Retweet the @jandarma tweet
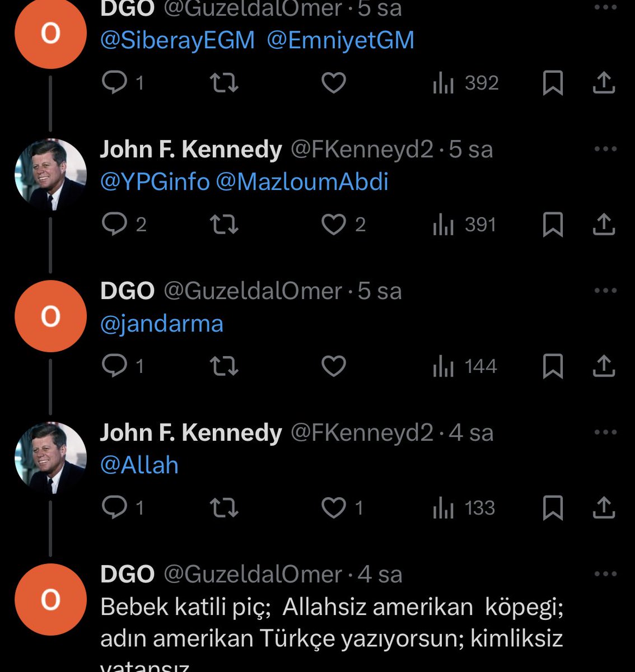The image size is (635, 672). pyautogui.click(x=224, y=366)
